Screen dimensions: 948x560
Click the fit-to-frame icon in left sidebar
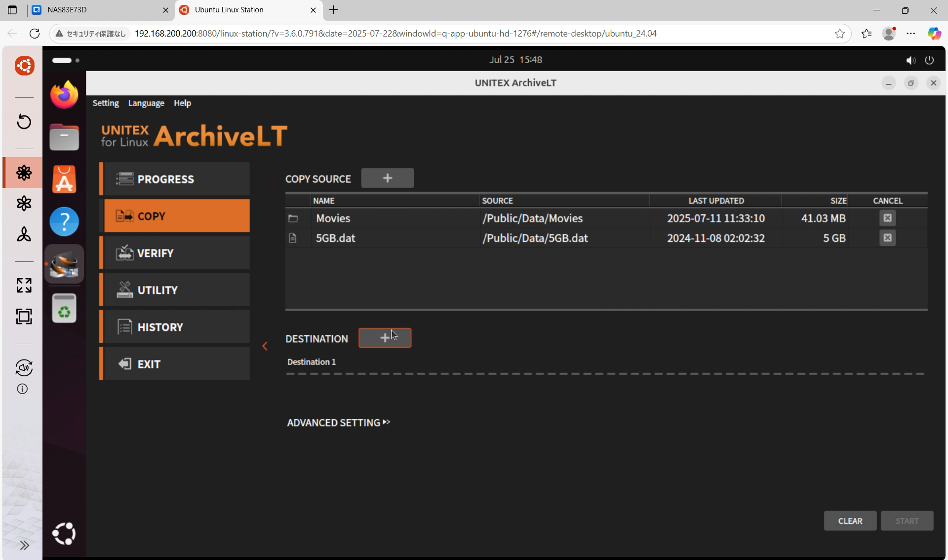(x=24, y=316)
